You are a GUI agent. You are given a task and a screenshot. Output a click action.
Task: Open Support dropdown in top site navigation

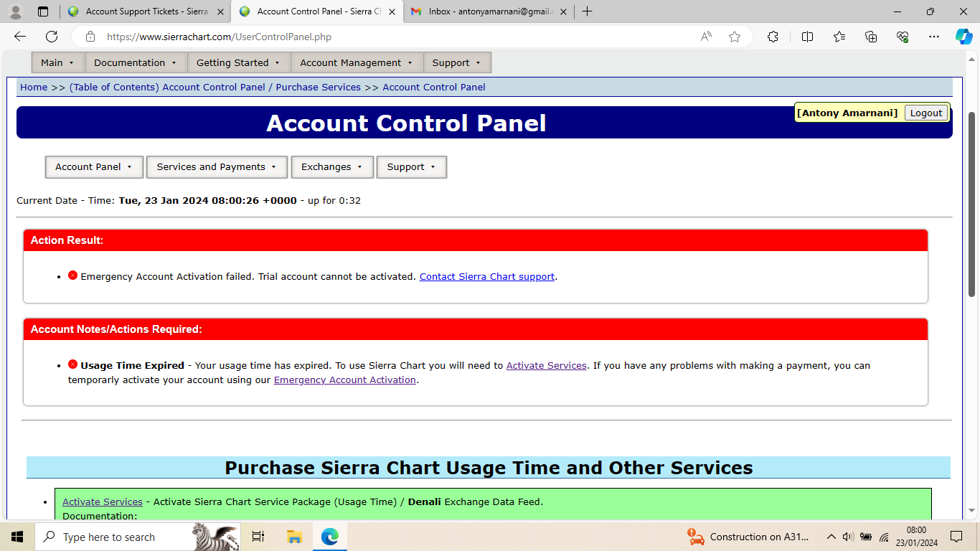tap(457, 62)
